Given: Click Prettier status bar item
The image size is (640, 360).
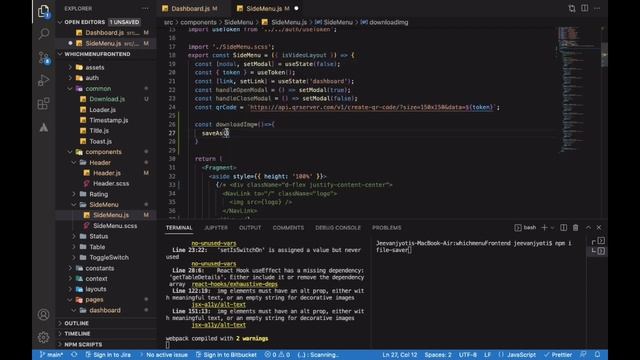Looking at the screenshot, I should (558, 354).
